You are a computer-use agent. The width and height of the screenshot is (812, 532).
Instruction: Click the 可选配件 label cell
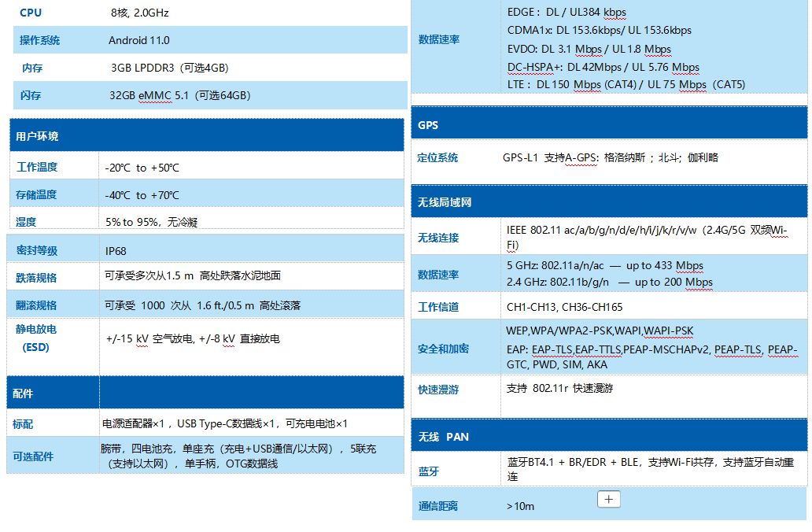pyautogui.click(x=33, y=456)
